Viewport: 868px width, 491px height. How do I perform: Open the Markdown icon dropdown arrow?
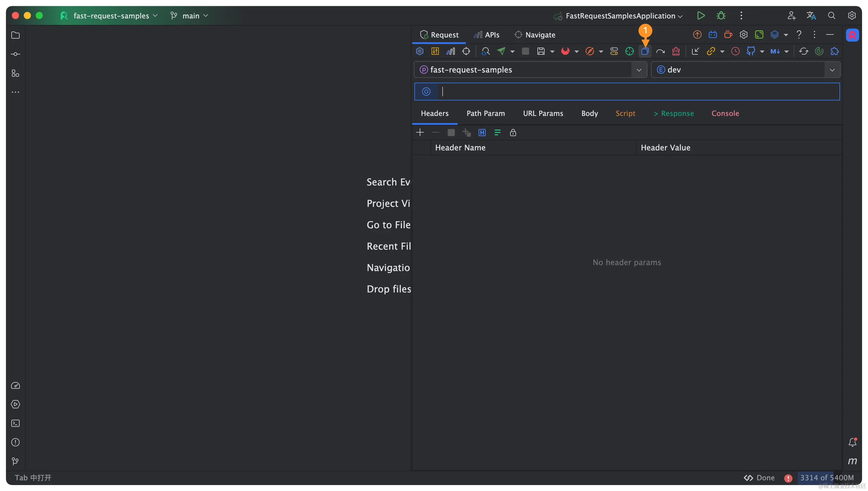pos(786,52)
